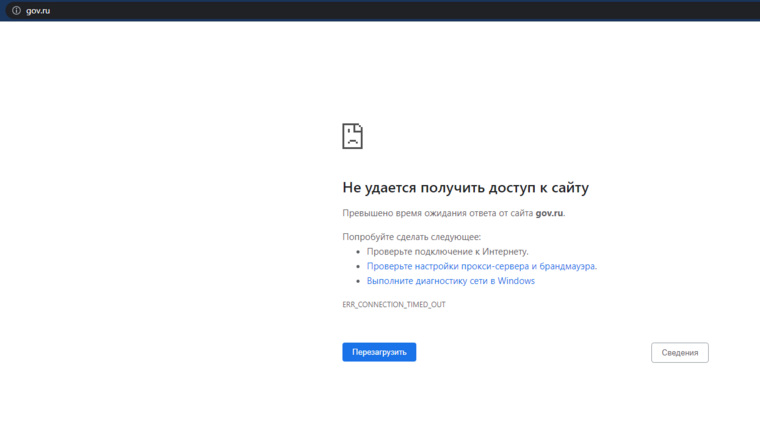Click the tip Проверьте подключение к Интернету
The height and width of the screenshot is (422, 760).
(447, 251)
